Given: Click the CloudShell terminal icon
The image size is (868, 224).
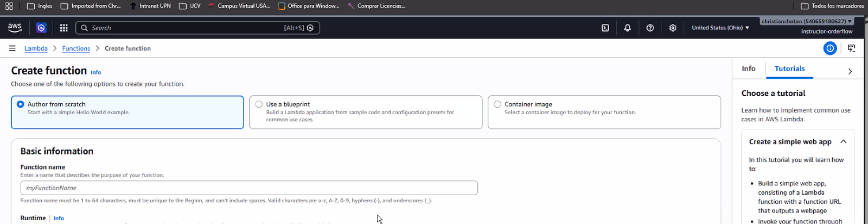Looking at the screenshot, I should click(605, 28).
